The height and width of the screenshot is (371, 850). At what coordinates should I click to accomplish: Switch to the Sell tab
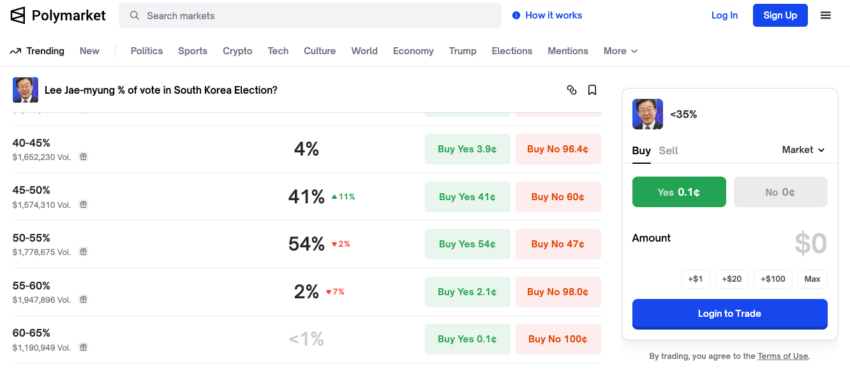(x=668, y=151)
